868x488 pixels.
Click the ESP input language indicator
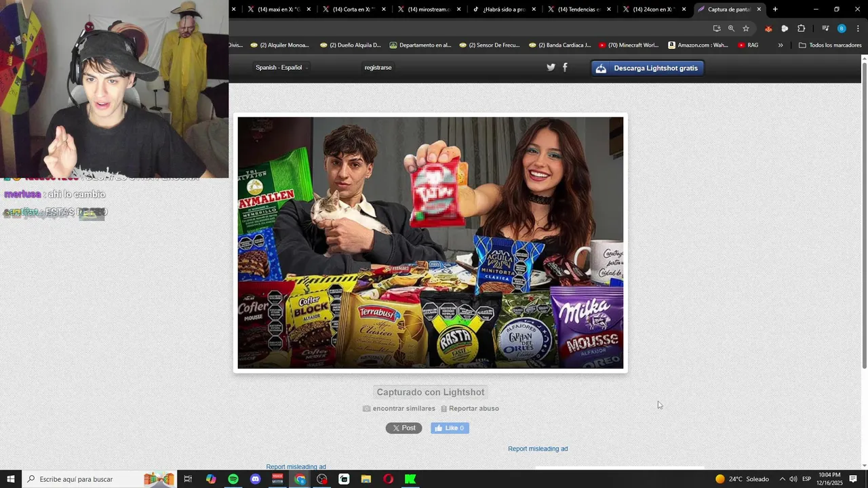click(806, 479)
